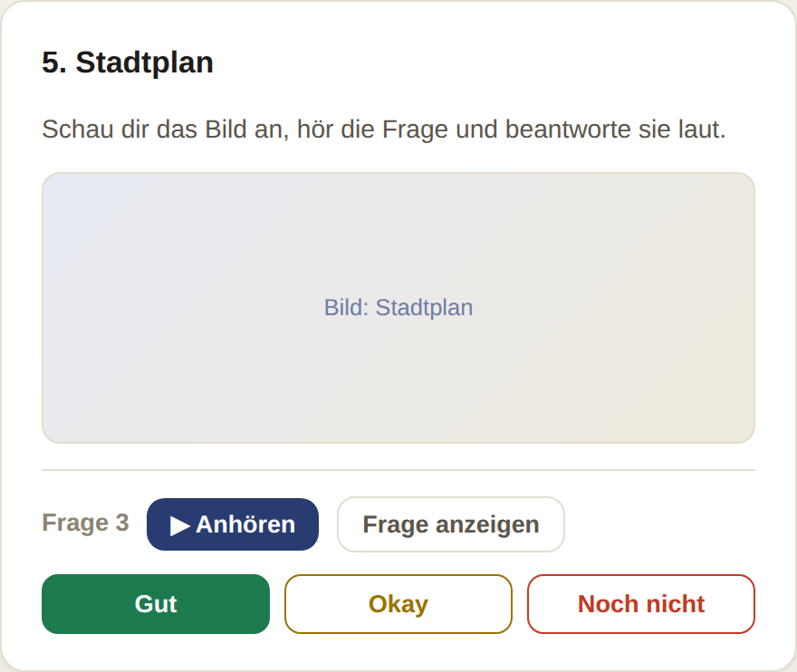Select the 'Bild: Stadtplan' caption text
Image resolution: width=797 pixels, height=672 pixels.
click(398, 308)
